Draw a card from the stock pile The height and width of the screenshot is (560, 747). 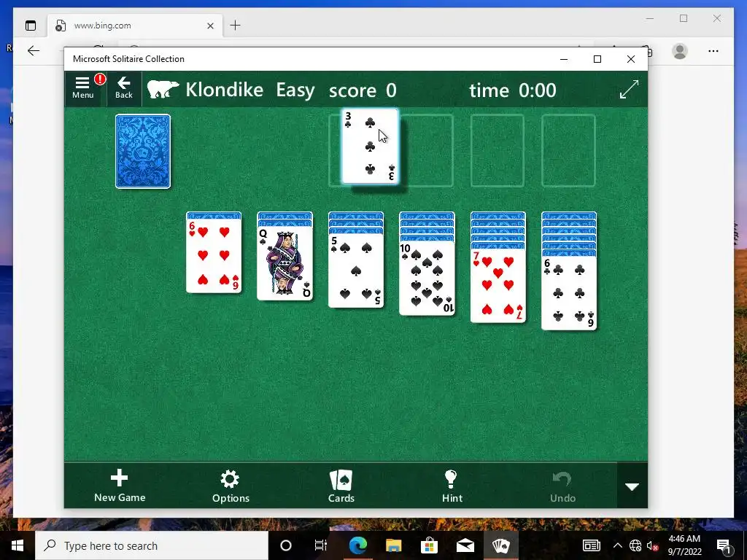click(143, 151)
